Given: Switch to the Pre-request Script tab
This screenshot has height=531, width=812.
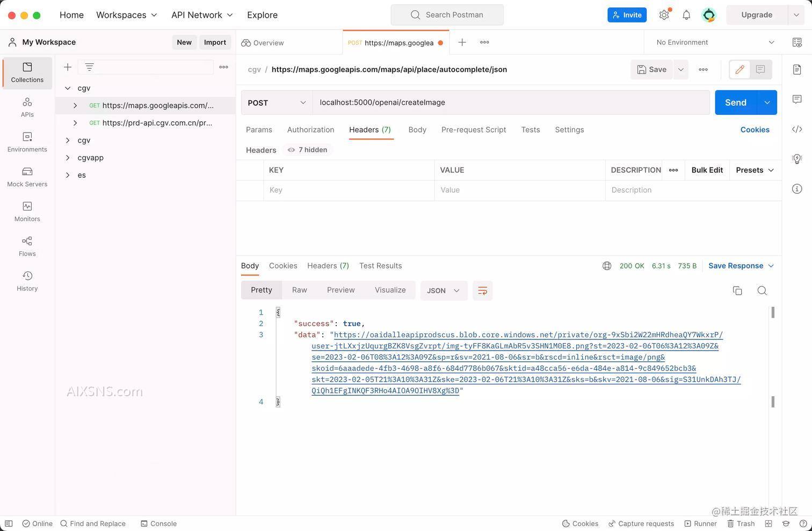Looking at the screenshot, I should tap(473, 129).
